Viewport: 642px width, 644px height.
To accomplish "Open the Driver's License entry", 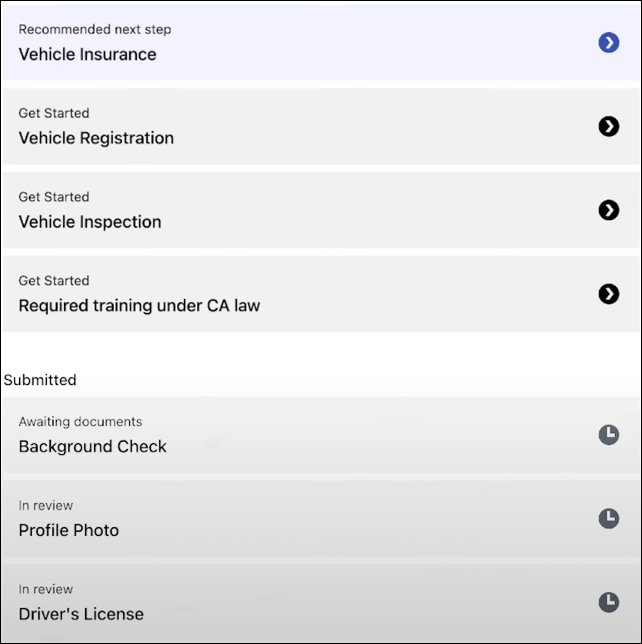I will (81, 614).
